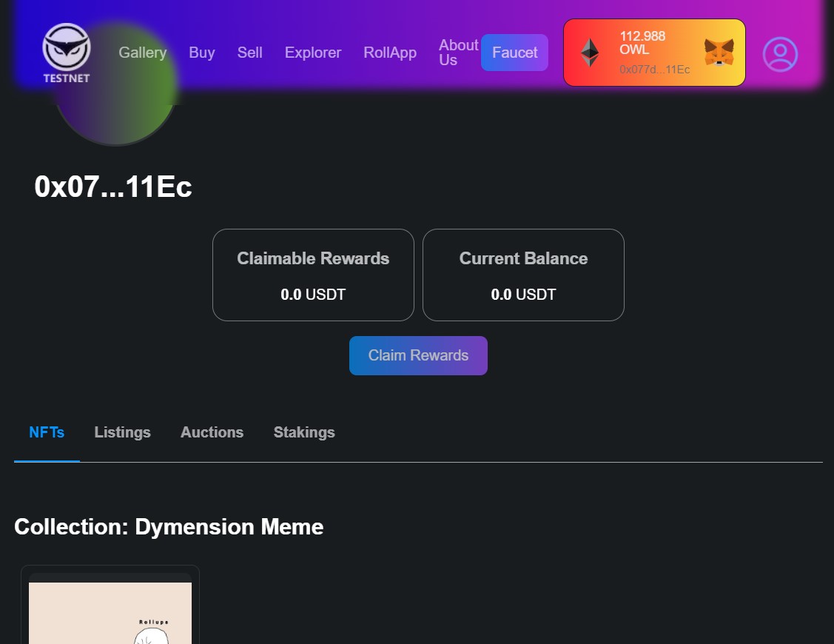Image resolution: width=834 pixels, height=644 pixels.
Task: Open the Explorer link
Action: click(313, 53)
